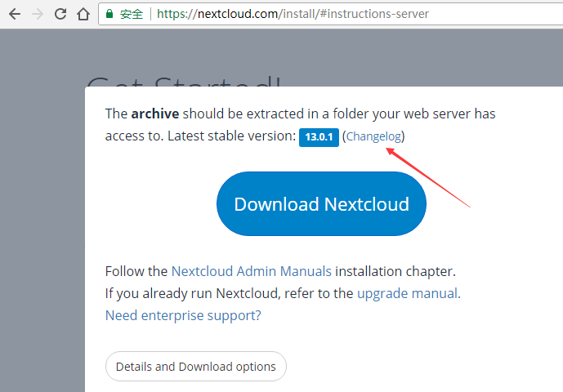Click the 安全 secure site label
The width and height of the screenshot is (563, 392).
[x=132, y=14]
